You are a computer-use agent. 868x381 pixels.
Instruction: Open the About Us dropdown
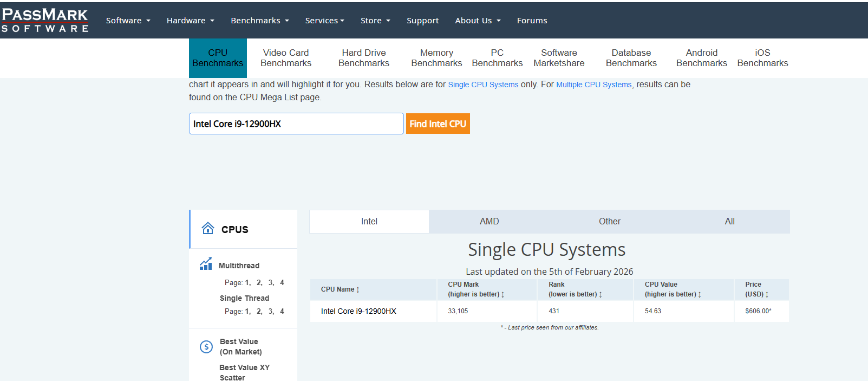(478, 21)
